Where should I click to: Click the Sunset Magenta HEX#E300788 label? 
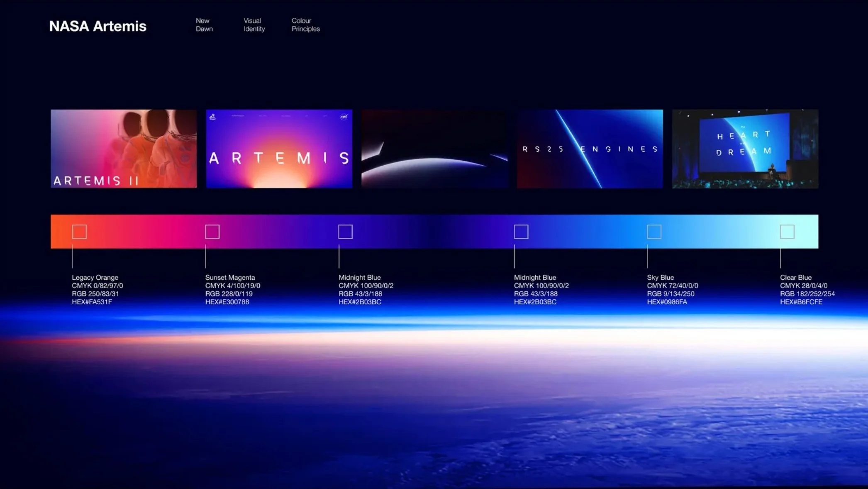coord(227,302)
